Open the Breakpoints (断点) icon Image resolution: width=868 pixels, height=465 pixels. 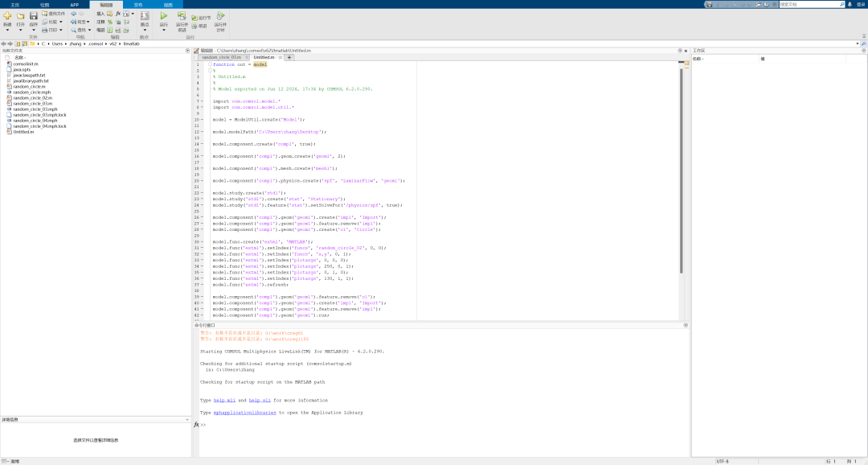click(145, 16)
